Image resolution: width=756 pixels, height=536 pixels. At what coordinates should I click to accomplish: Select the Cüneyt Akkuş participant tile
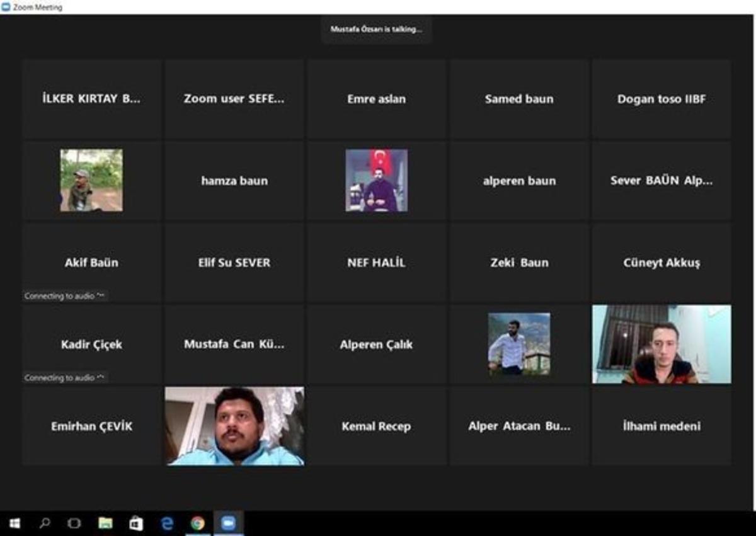coord(661,263)
